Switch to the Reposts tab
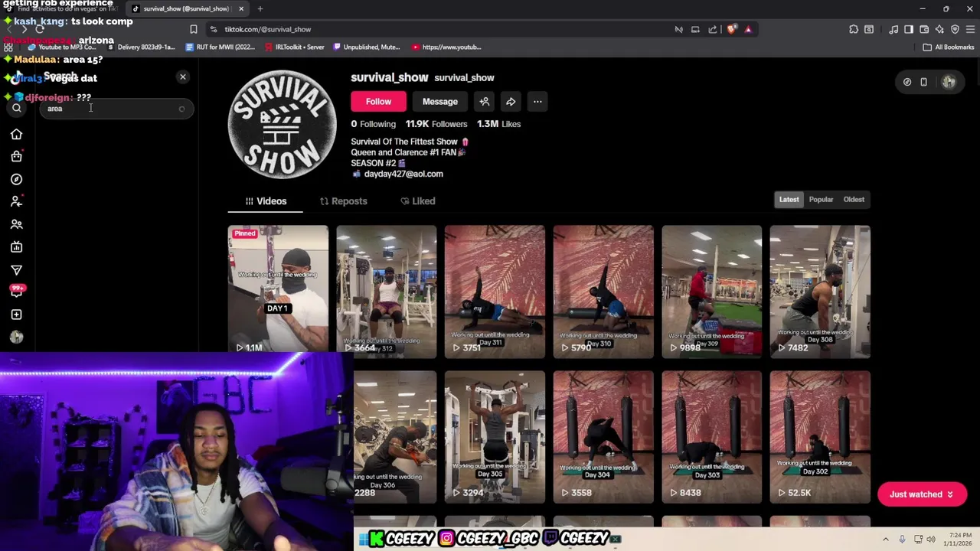The image size is (980, 551). click(x=343, y=201)
